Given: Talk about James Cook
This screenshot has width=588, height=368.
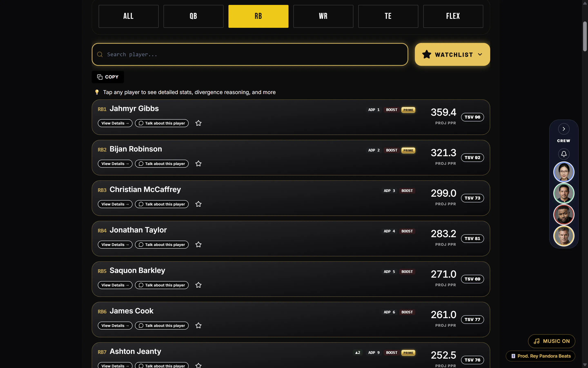Looking at the screenshot, I should 161,325.
